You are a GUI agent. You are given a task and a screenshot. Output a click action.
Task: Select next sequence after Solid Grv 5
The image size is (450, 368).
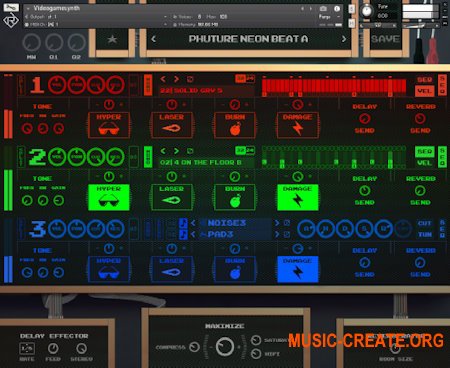[176, 79]
